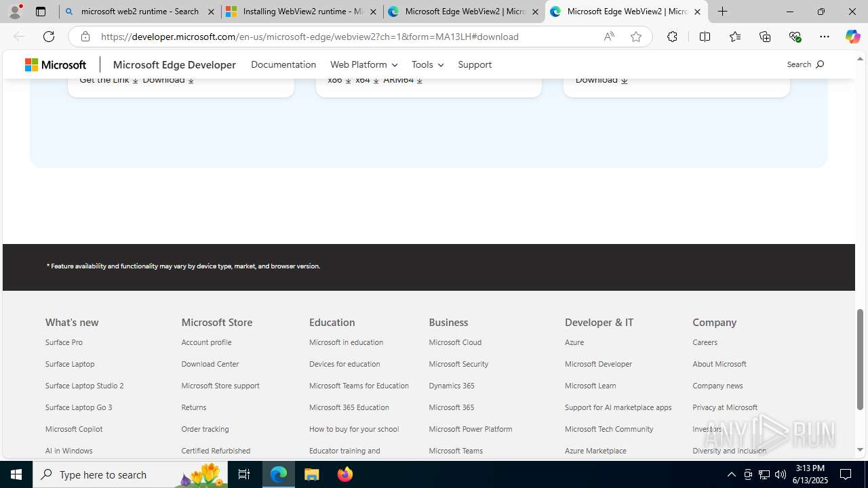Open Download Center link

point(210,364)
